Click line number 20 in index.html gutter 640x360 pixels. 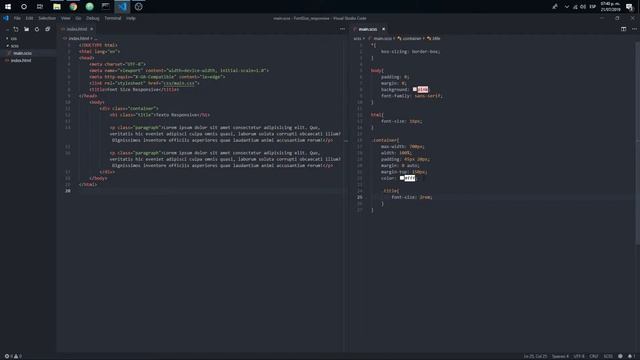[68, 191]
